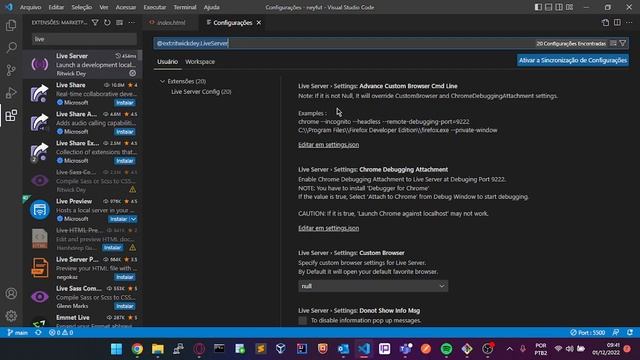
Task: Open Windows Start button
Action: pos(116,349)
